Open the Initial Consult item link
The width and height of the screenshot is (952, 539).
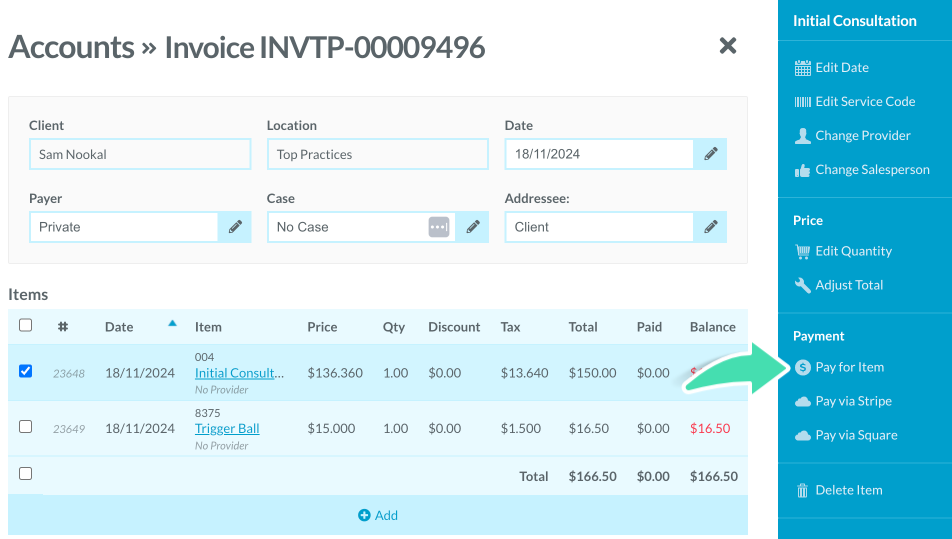point(239,373)
